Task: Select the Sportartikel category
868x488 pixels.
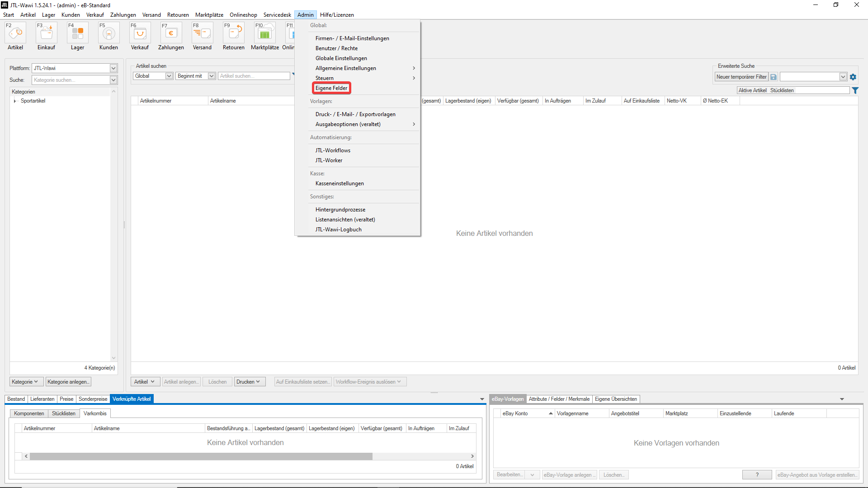Action: tap(33, 101)
